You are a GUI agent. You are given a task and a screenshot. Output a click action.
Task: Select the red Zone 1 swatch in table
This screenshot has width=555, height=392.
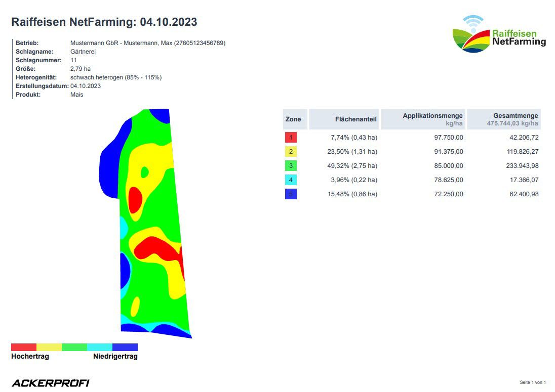(x=291, y=138)
